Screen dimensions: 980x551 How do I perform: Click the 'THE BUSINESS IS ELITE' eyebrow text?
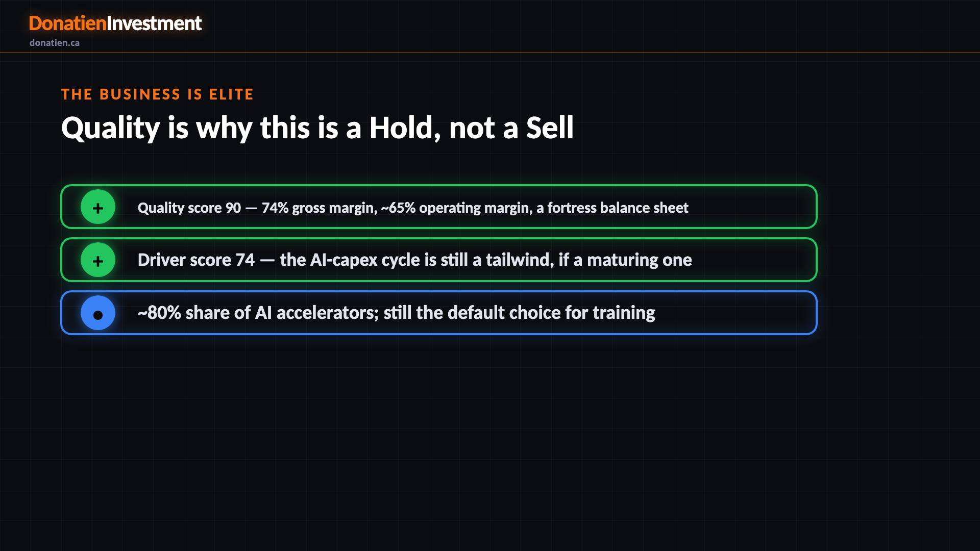[x=157, y=94]
